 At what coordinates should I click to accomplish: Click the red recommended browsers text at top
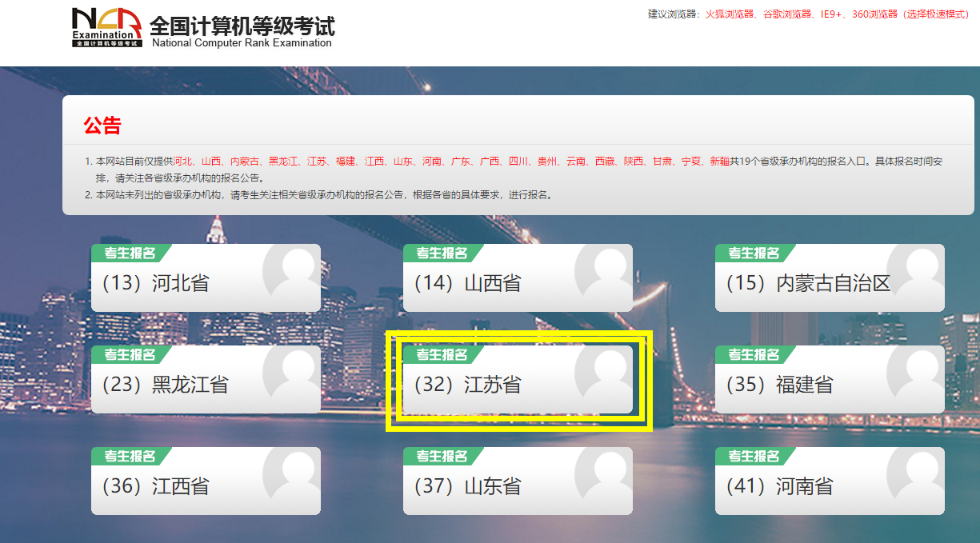[x=836, y=14]
